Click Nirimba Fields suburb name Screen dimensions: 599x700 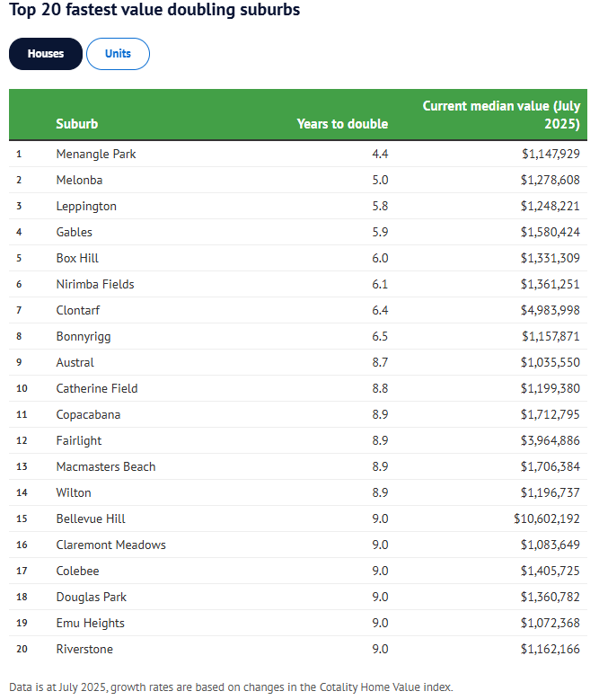point(94,284)
